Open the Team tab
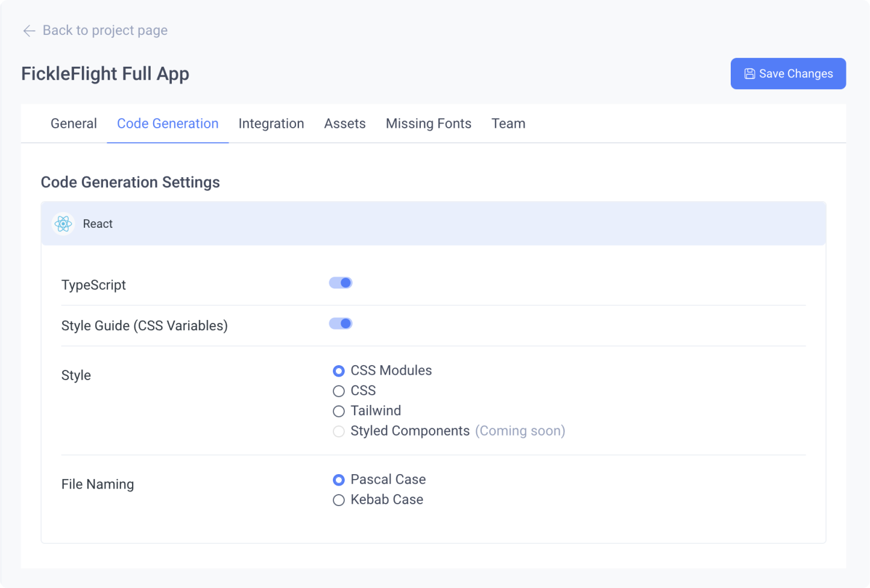The height and width of the screenshot is (588, 870). 508,124
